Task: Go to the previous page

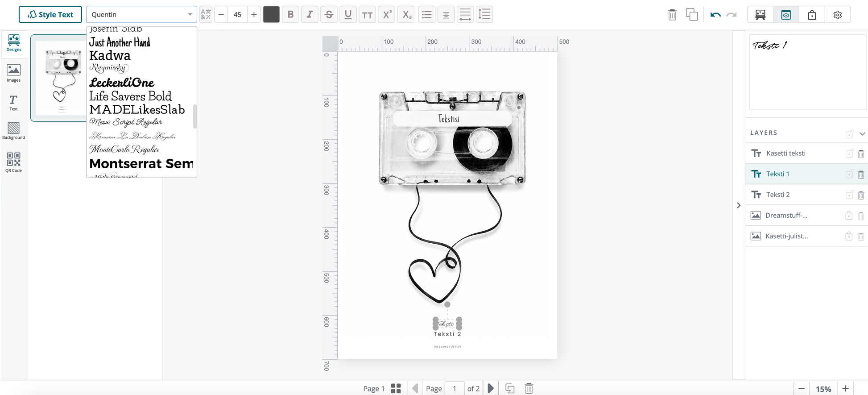Action: [x=415, y=388]
